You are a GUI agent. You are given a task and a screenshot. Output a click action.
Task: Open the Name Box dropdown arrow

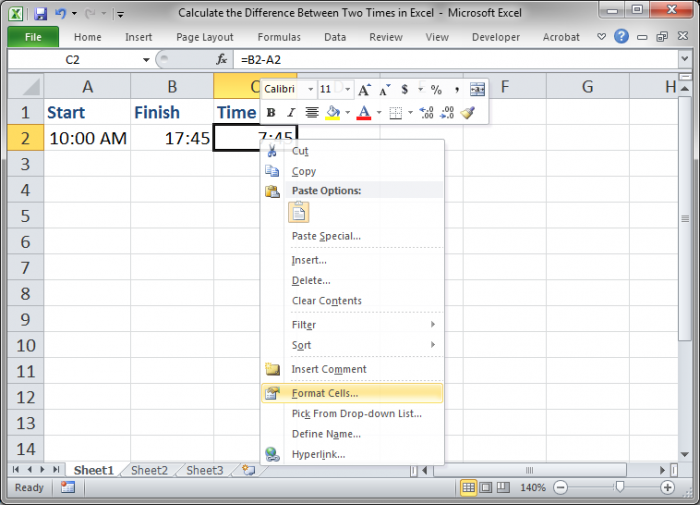click(x=146, y=60)
